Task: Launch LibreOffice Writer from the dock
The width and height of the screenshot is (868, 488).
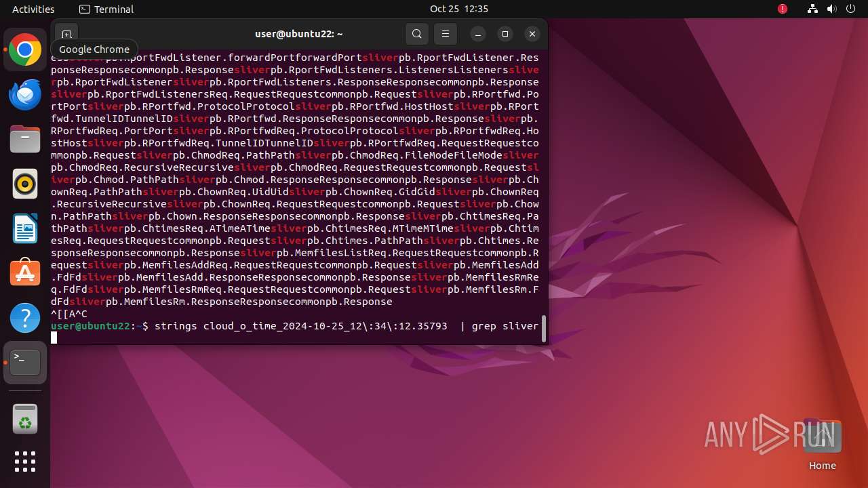Action: coord(25,228)
